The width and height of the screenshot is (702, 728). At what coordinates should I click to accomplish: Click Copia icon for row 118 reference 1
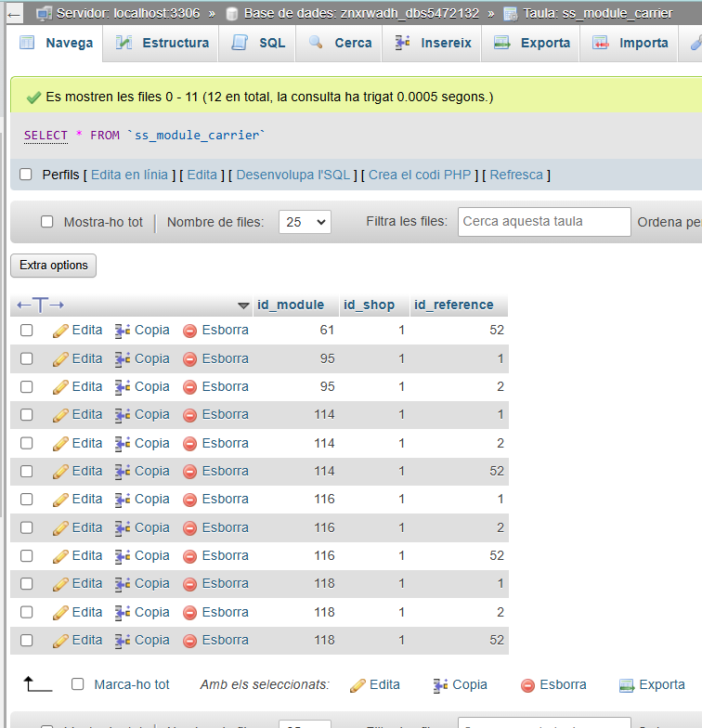pos(123,583)
